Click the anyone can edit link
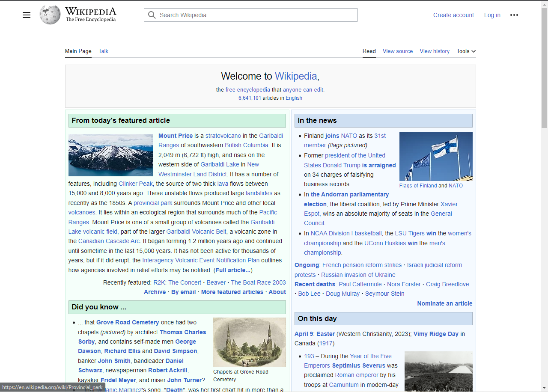Viewport: 548px width, 392px height. click(x=303, y=90)
